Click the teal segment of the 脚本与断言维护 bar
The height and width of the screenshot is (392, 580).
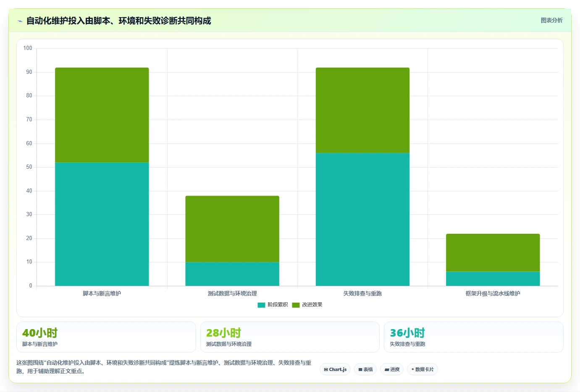pos(102,224)
